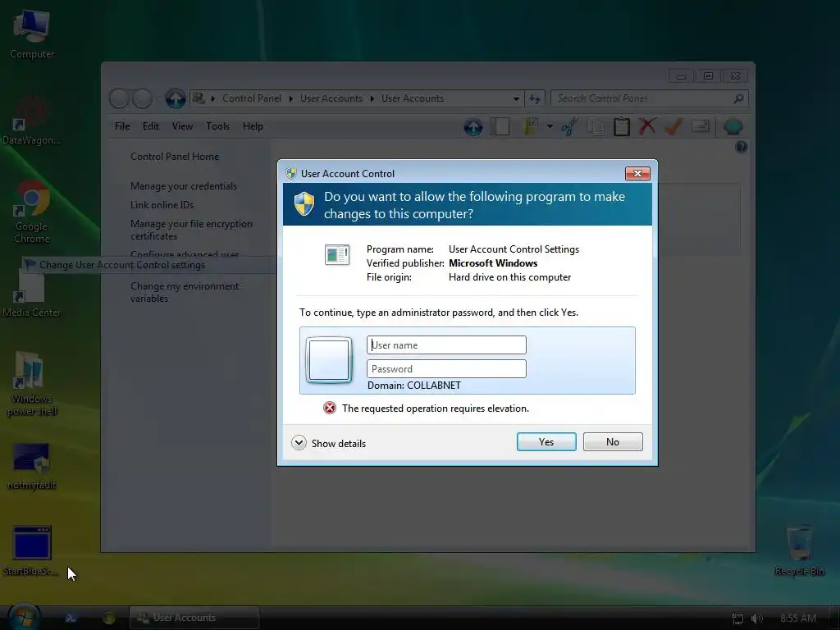
Task: Click the UAC shield icon in dialog banner
Action: [304, 204]
